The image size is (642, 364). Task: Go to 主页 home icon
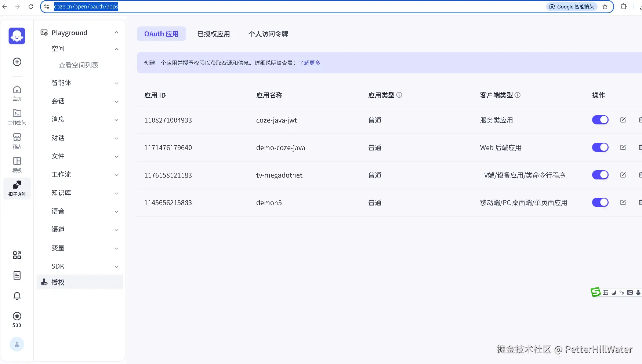17,93
